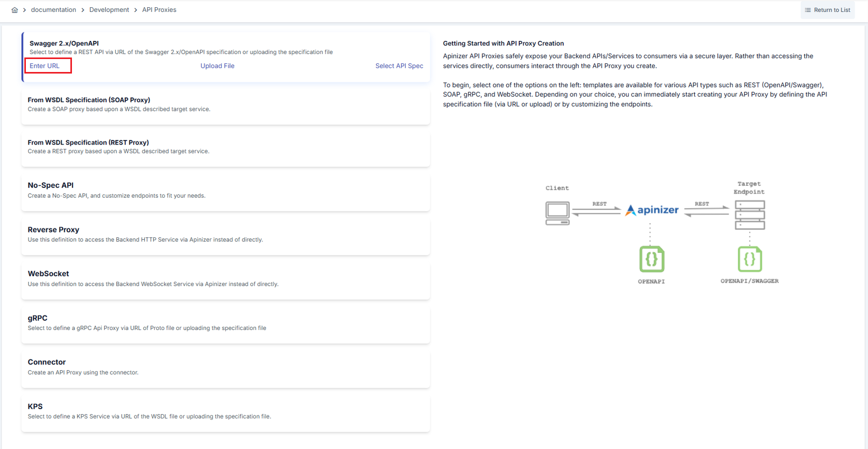Select the No-Spec API card
868x449 pixels.
point(226,193)
